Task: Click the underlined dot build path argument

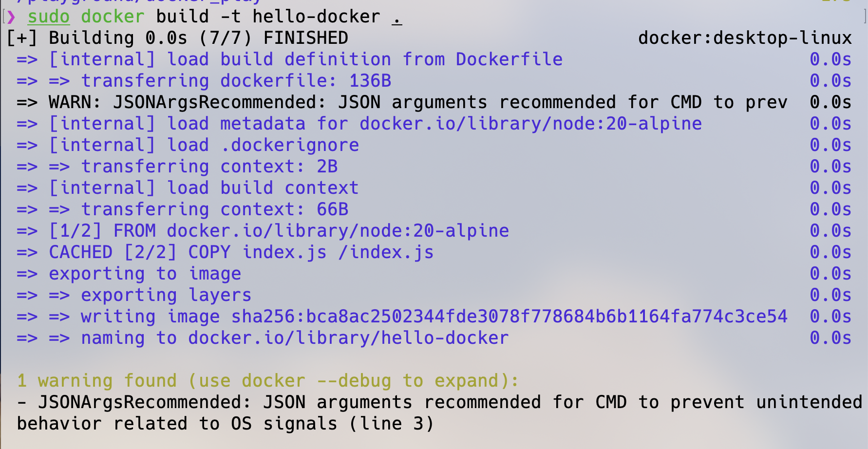Action: coord(397,19)
